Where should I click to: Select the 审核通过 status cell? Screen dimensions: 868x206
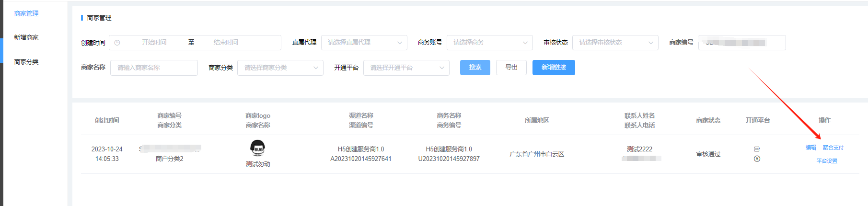pos(708,154)
